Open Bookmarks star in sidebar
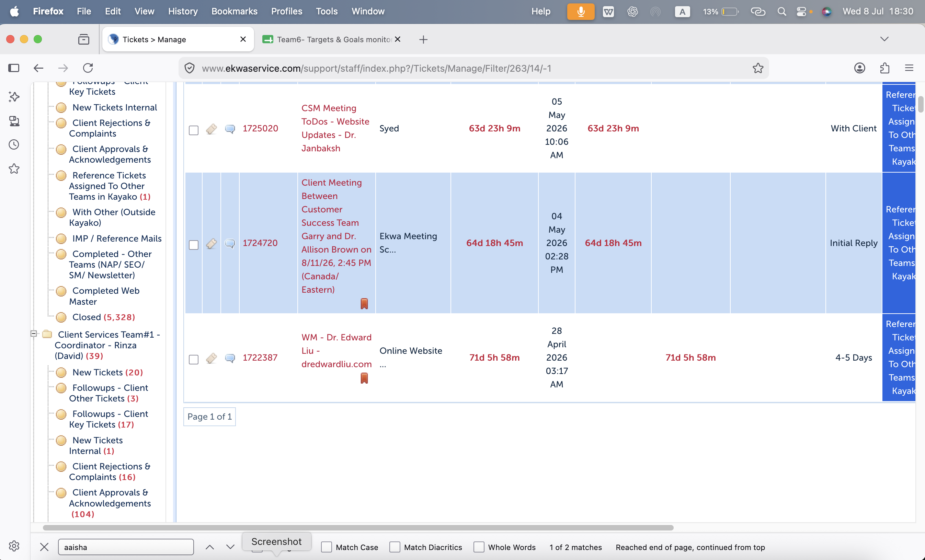The image size is (925, 560). tap(14, 169)
